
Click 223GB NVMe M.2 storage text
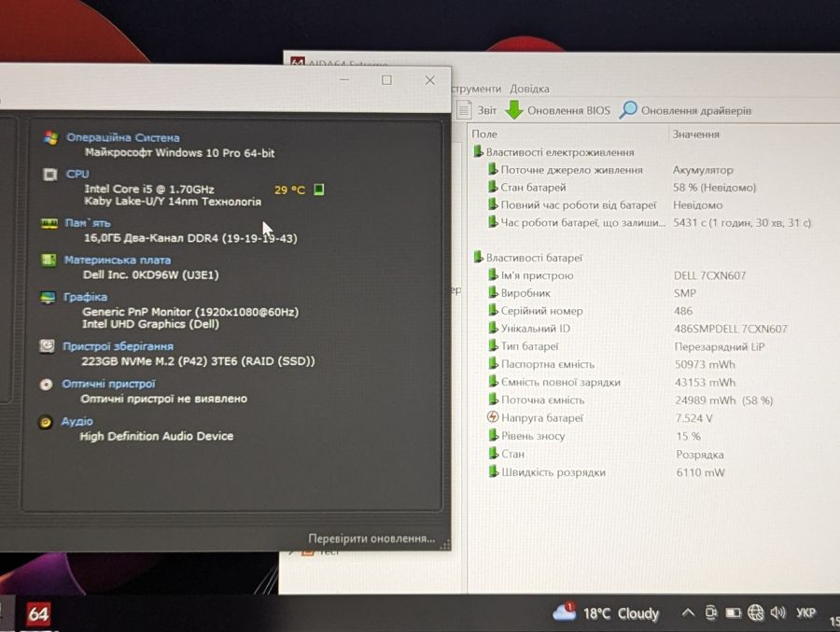click(198, 361)
